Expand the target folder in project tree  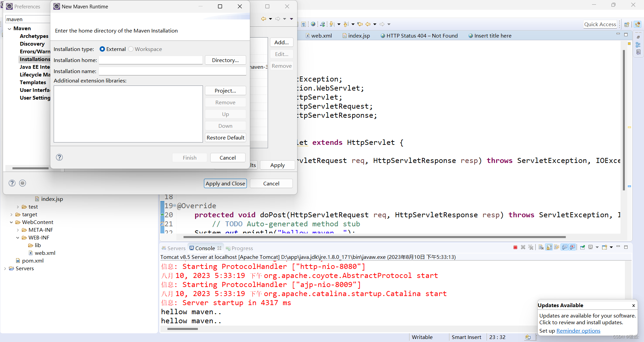[11, 215]
